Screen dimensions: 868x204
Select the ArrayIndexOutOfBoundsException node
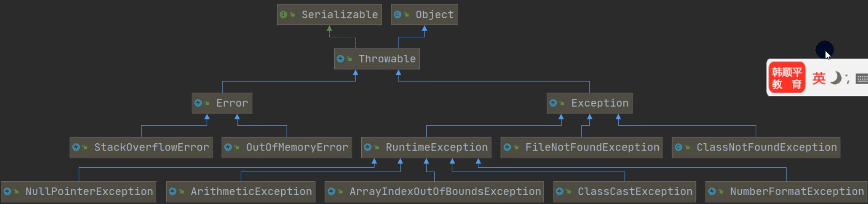click(434, 192)
